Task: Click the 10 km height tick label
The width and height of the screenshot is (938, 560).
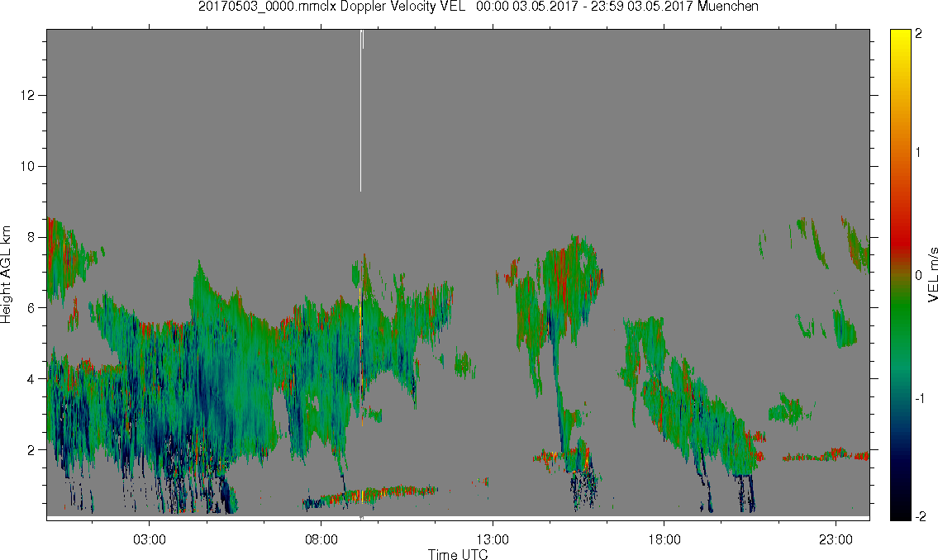Action: (27, 166)
